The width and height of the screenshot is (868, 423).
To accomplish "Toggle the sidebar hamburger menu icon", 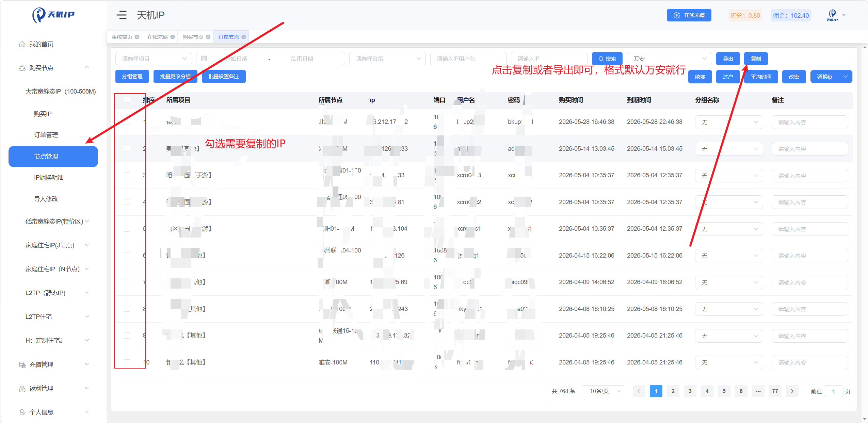I will (x=122, y=15).
